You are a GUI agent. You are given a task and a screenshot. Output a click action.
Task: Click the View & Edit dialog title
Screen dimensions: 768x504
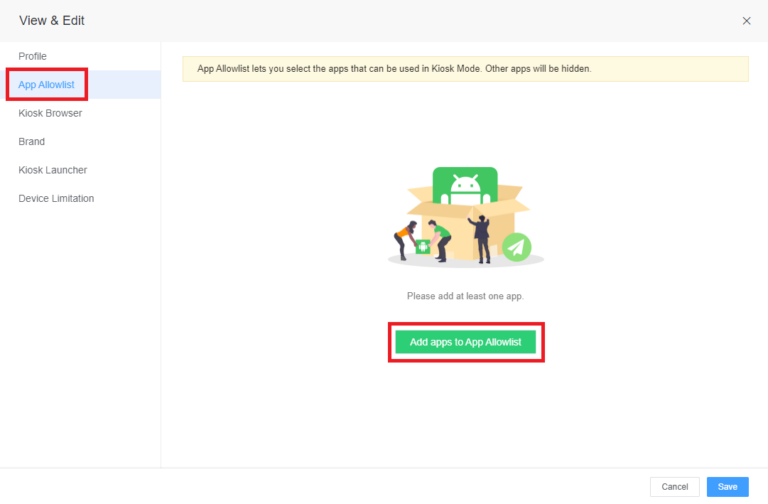(x=51, y=21)
